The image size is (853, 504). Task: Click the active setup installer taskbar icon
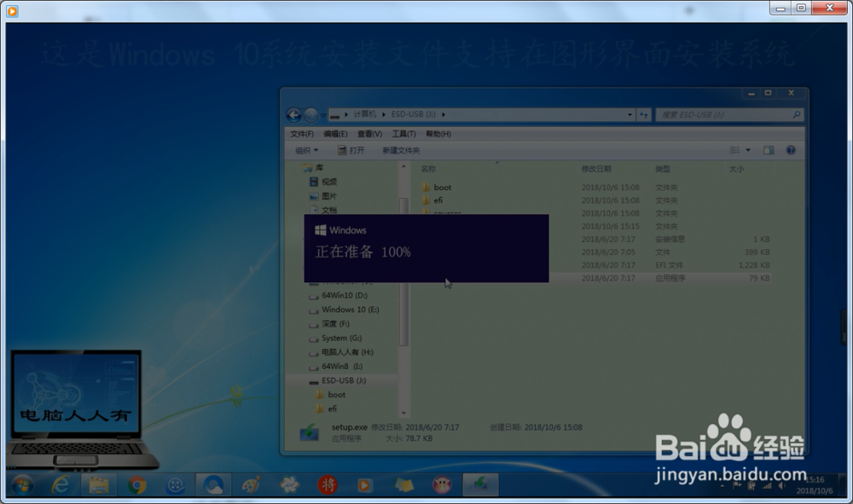click(x=480, y=485)
